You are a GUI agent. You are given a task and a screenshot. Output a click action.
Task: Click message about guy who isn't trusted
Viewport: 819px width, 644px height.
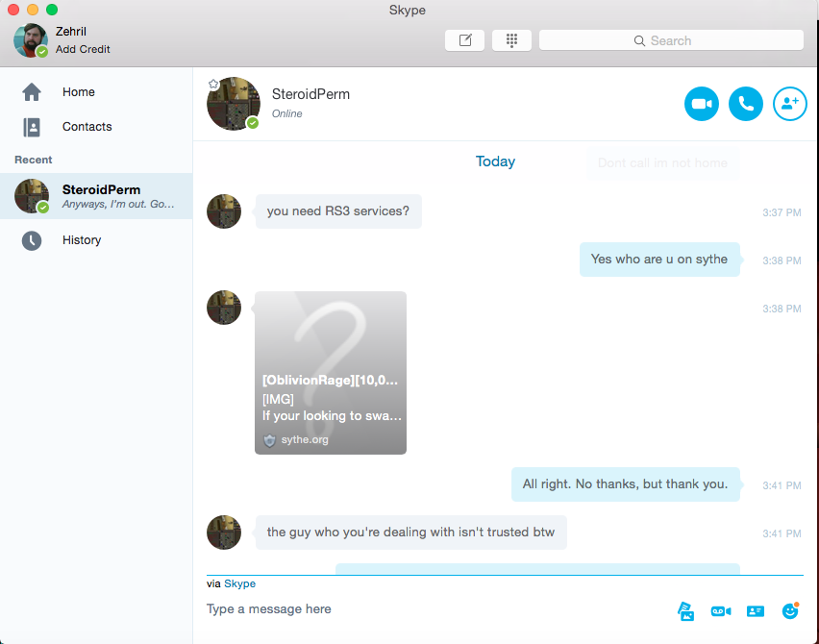410,533
